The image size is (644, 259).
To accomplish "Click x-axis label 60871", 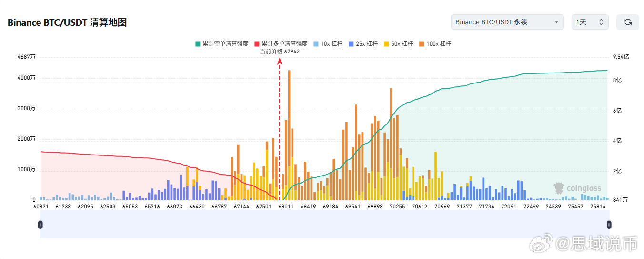I will 41,207.
